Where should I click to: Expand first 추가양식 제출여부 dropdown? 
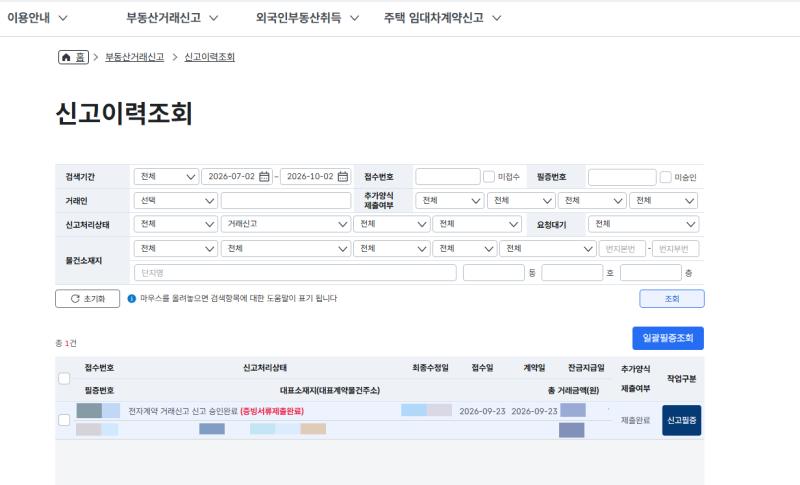click(x=449, y=200)
